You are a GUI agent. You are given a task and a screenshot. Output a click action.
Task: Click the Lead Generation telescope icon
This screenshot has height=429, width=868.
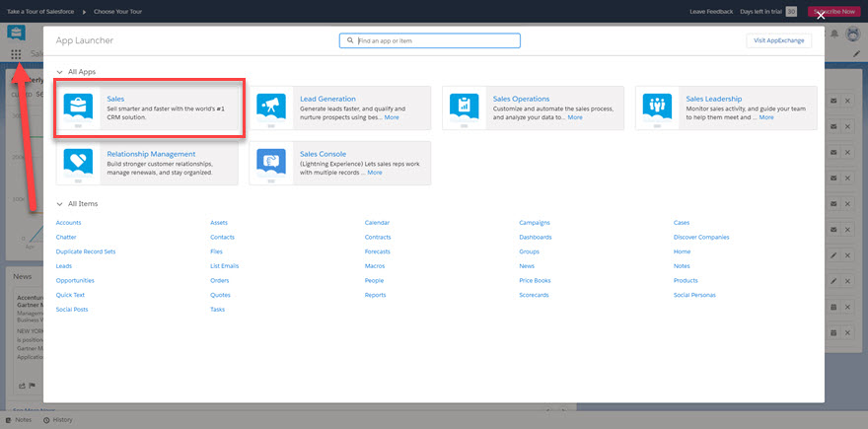click(271, 107)
